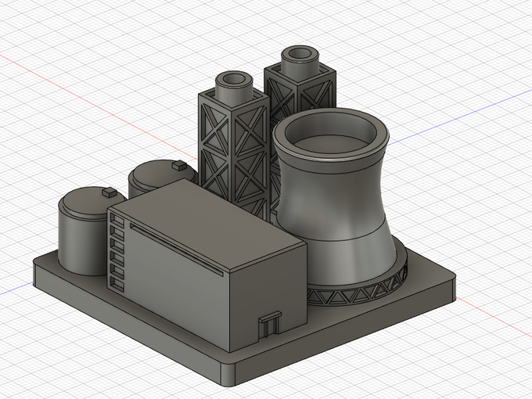Click the cooling tower's curved outer body
Screen dimensions: 532x399
(336, 210)
